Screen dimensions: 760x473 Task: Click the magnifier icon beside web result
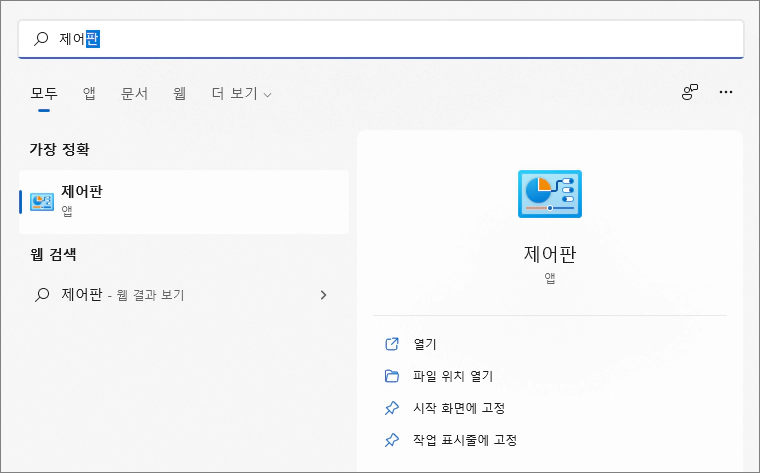42,295
